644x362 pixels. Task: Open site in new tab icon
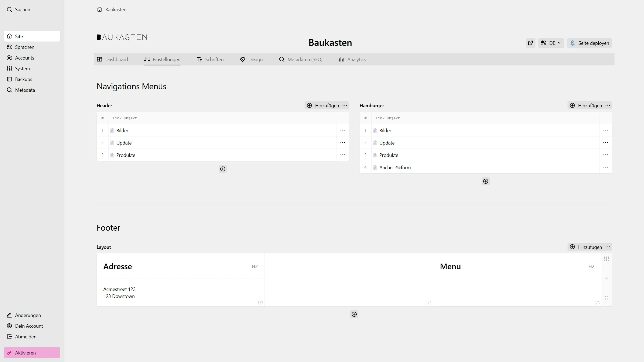point(530,43)
